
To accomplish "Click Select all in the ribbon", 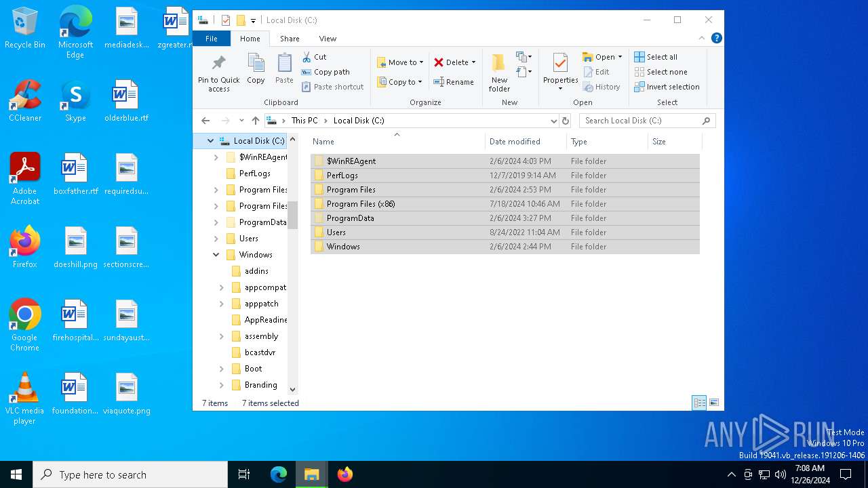I will (656, 57).
